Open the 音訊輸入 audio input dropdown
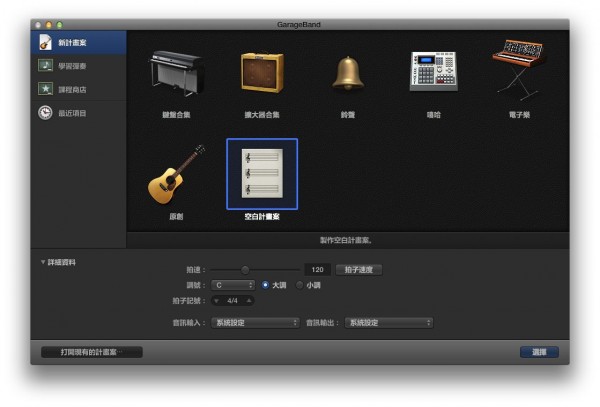This screenshot has width=600, height=407. pyautogui.click(x=255, y=323)
